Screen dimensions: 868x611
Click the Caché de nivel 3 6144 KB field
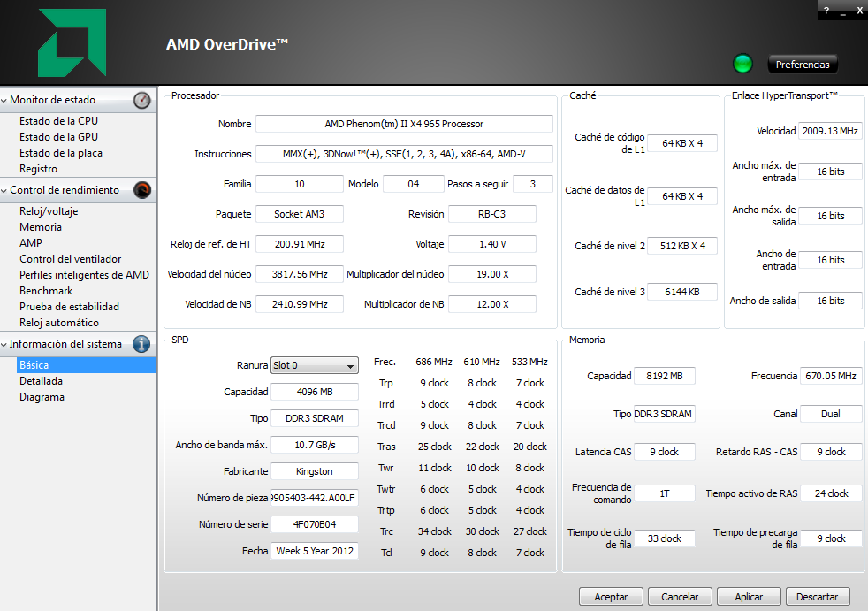pos(682,292)
